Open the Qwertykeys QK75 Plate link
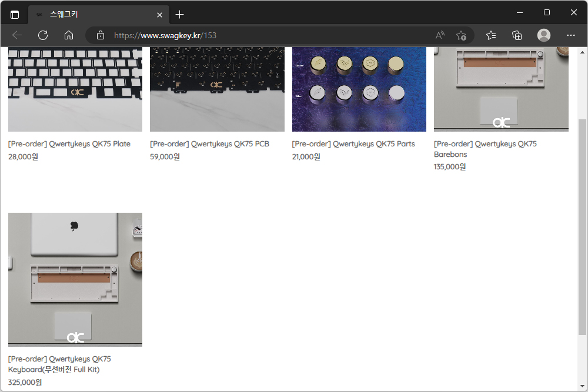The height and width of the screenshot is (392, 588). click(x=69, y=144)
